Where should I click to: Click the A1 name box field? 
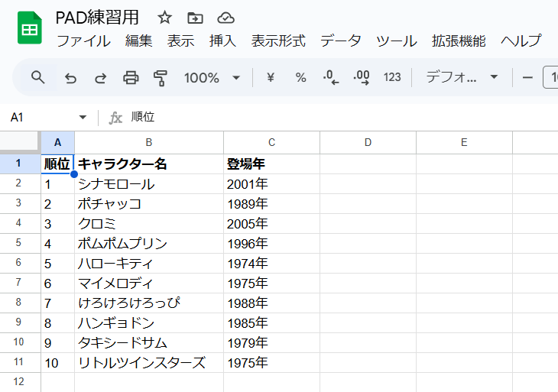coord(48,117)
